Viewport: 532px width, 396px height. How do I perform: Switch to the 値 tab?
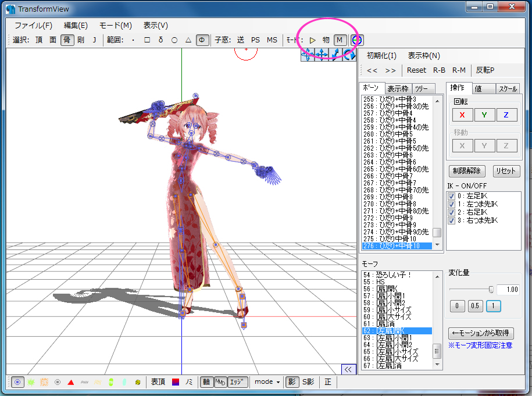tap(484, 89)
